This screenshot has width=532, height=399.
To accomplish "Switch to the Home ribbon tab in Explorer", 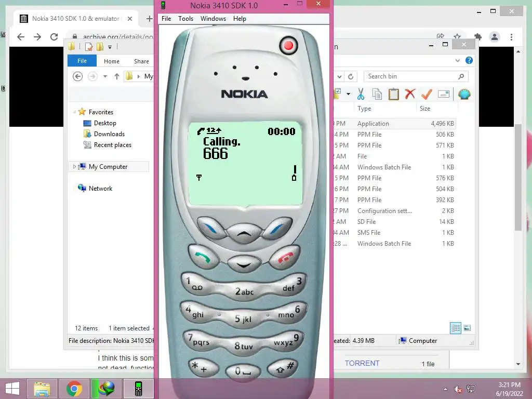I will (112, 61).
